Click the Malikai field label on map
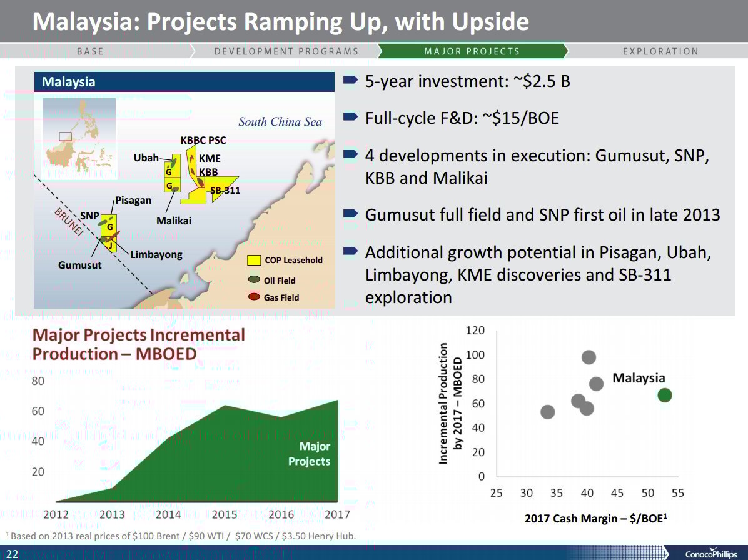The height and width of the screenshot is (560, 748). [x=174, y=221]
